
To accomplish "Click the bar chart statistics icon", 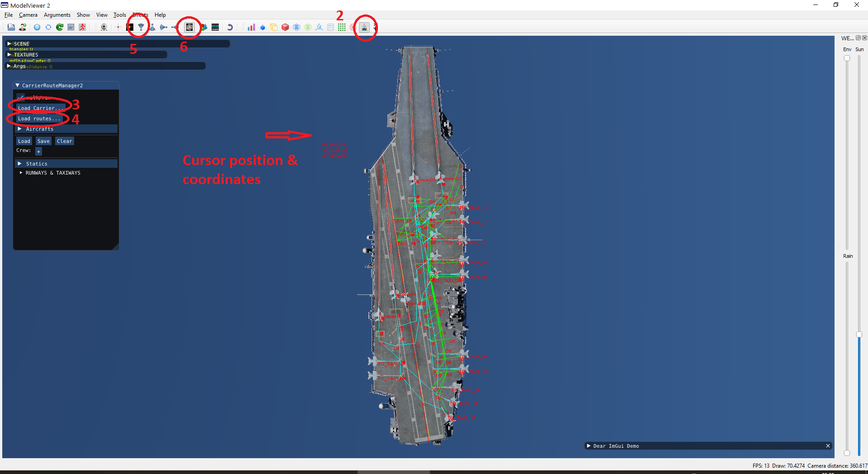I will [251, 27].
